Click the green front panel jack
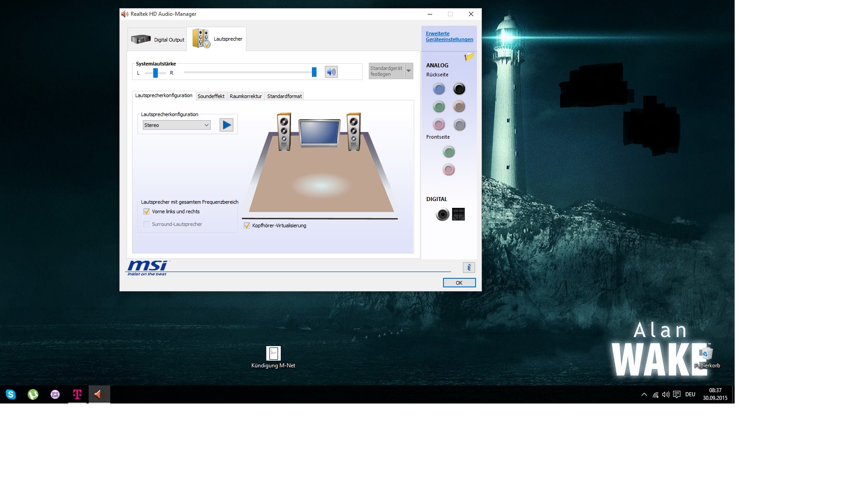Screen dimensions: 868x488 pyautogui.click(x=448, y=152)
